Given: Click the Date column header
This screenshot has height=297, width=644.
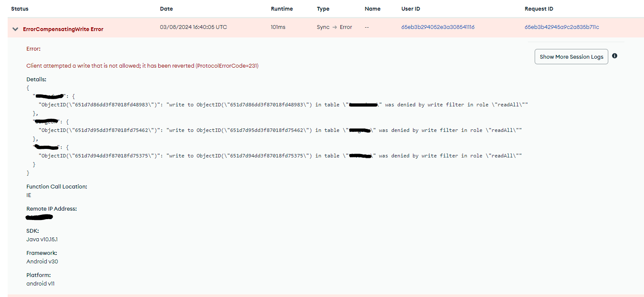Looking at the screenshot, I should [x=166, y=9].
